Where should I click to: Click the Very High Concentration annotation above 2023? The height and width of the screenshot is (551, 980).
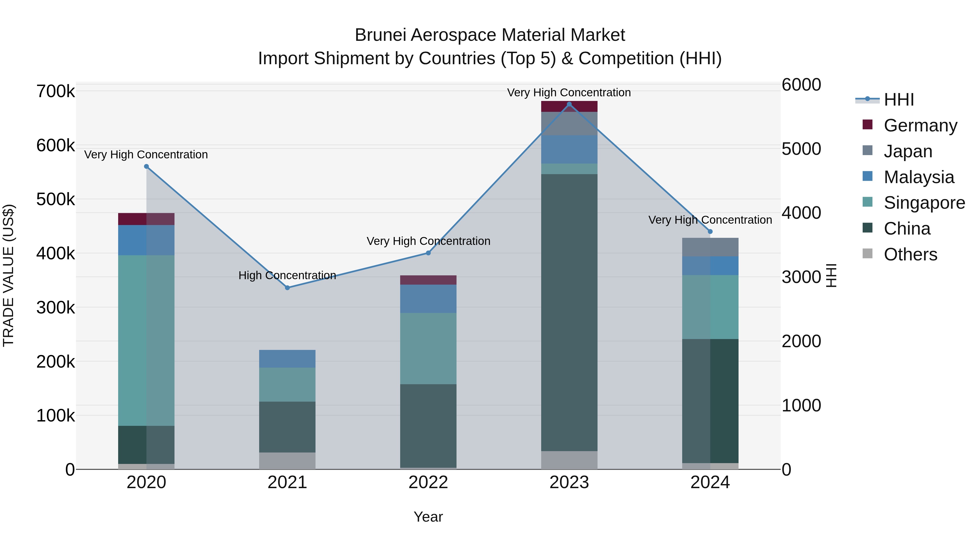pyautogui.click(x=569, y=93)
